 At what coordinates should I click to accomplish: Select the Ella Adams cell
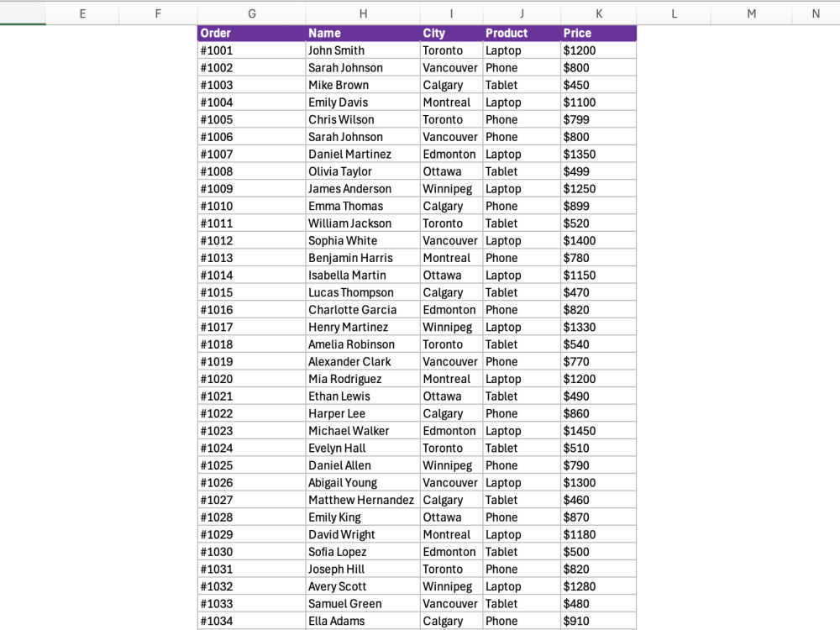[x=363, y=621]
